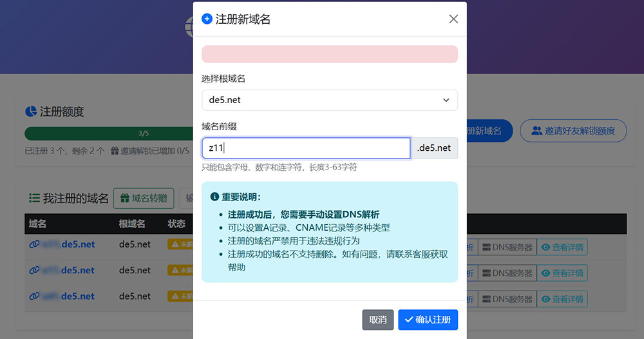The height and width of the screenshot is (339, 644).
Task: Click the list icon beside 我注册的域名
Action: (34, 198)
